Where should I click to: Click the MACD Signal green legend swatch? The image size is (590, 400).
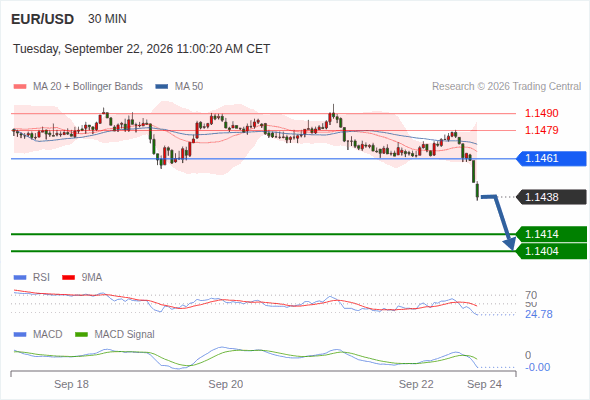81,335
